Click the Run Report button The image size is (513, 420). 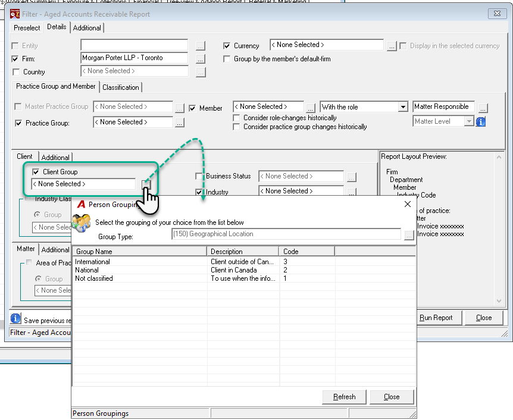(x=436, y=318)
